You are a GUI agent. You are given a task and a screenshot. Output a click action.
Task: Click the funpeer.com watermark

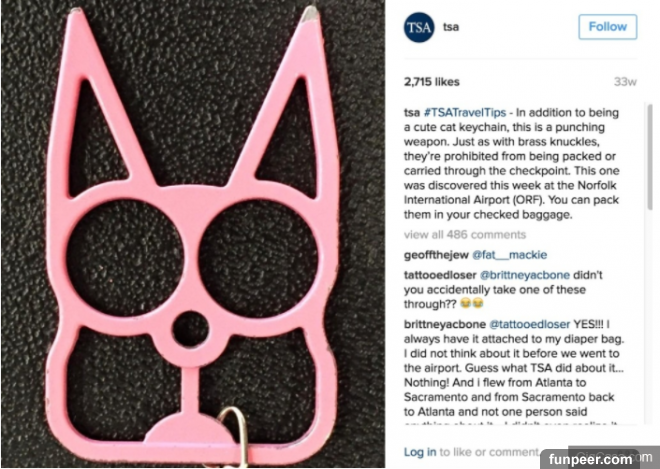[x=589, y=459]
